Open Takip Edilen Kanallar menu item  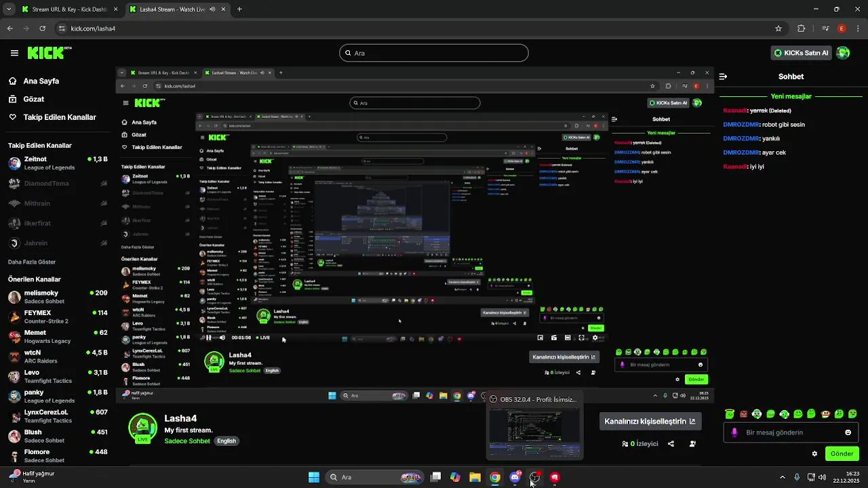52,117
